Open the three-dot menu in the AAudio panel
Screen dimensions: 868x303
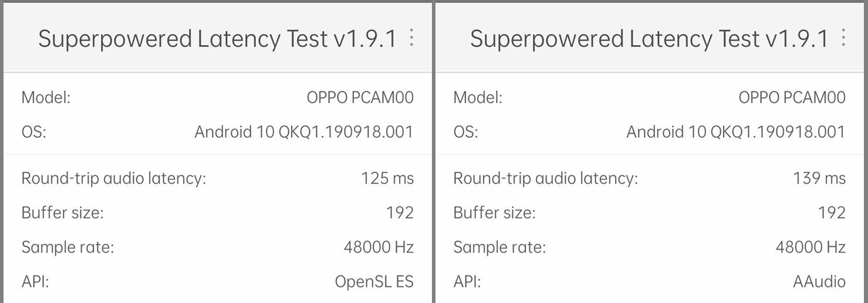tap(843, 38)
